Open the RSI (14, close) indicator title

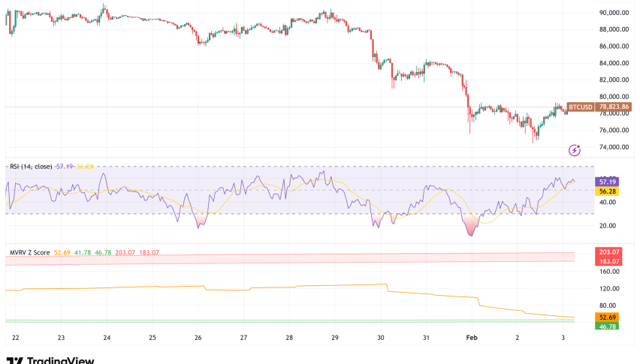35,166
